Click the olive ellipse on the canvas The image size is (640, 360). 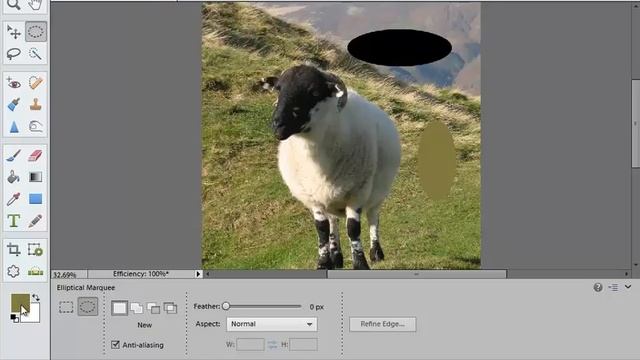pyautogui.click(x=436, y=160)
